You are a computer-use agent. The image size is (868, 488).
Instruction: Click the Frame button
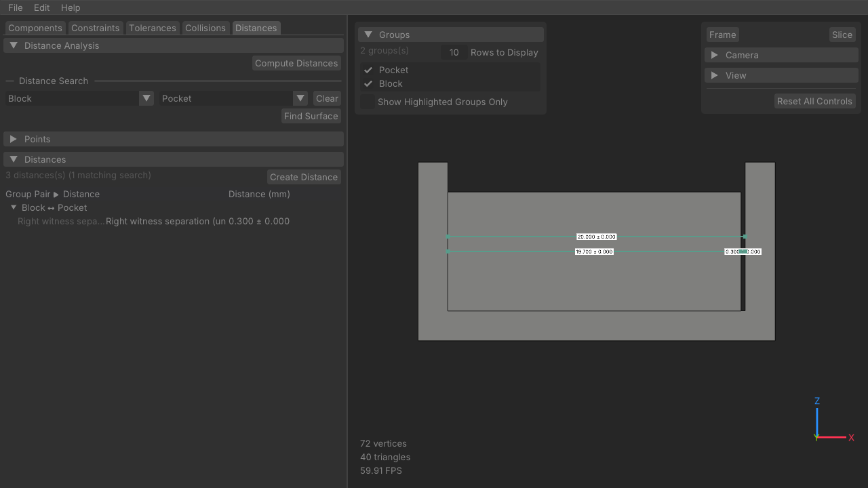pyautogui.click(x=722, y=35)
